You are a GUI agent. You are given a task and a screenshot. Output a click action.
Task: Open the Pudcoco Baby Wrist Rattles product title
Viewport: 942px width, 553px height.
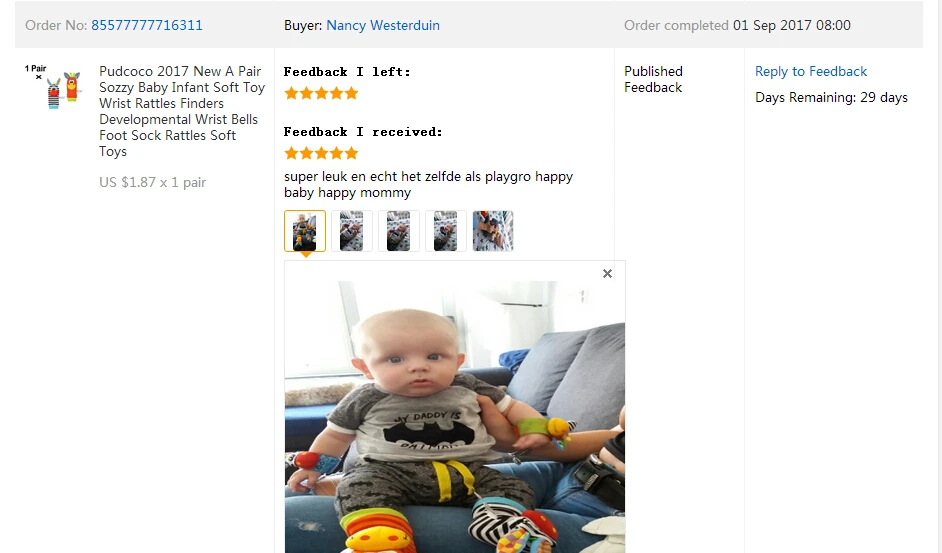pos(182,111)
